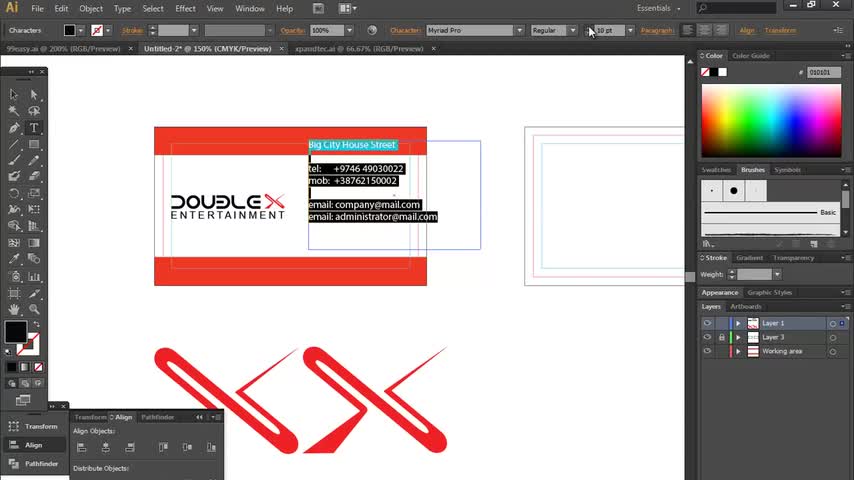The image size is (854, 480).
Task: Click the Swap Fill and Stroke arrow
Action: pos(36,325)
